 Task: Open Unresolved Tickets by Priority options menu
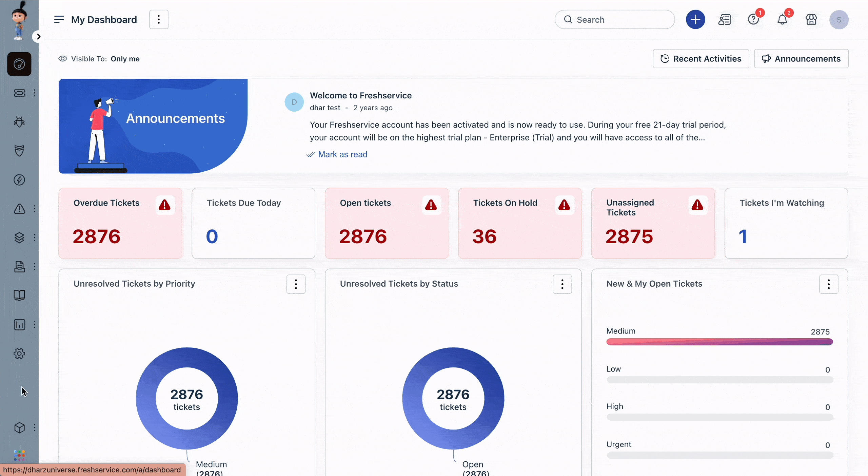(296, 284)
